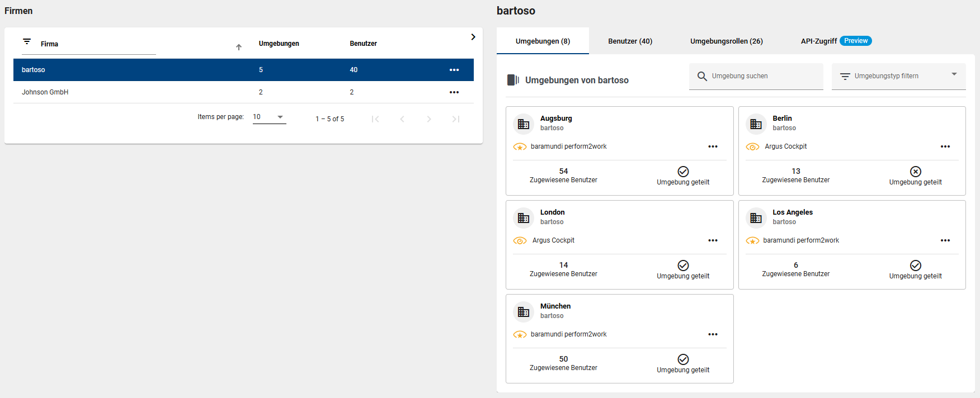Open the three-dot menu for bartoso row
Screen dimensions: 980x398
tap(454, 70)
